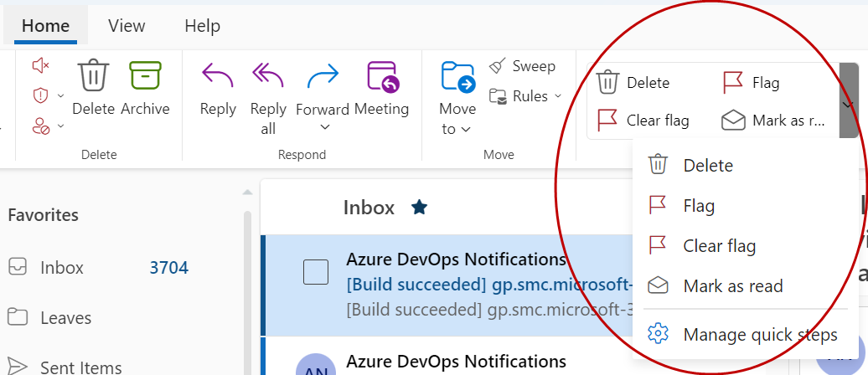Click the Favorites section header
This screenshot has height=375, width=868.
click(x=44, y=214)
